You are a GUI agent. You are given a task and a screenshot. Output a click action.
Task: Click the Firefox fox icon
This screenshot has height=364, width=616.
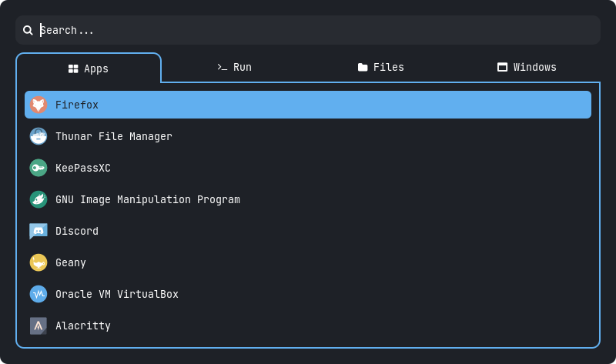coord(38,105)
